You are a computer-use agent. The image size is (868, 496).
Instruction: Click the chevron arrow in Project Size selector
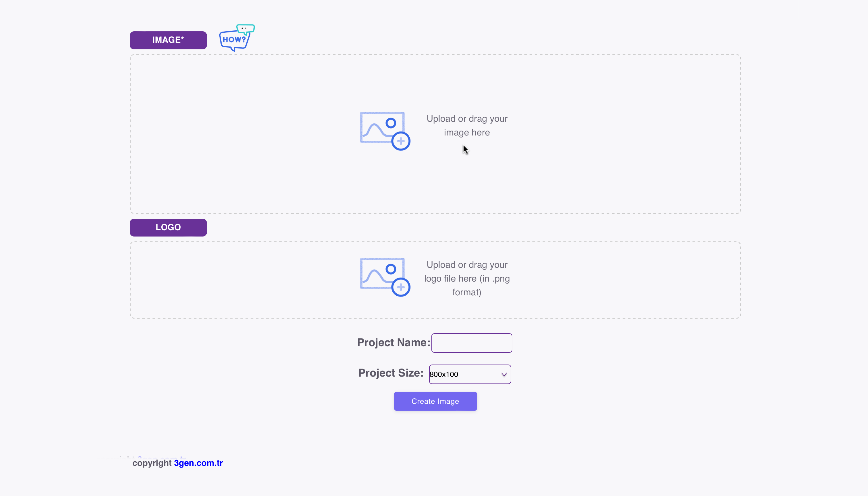click(504, 374)
